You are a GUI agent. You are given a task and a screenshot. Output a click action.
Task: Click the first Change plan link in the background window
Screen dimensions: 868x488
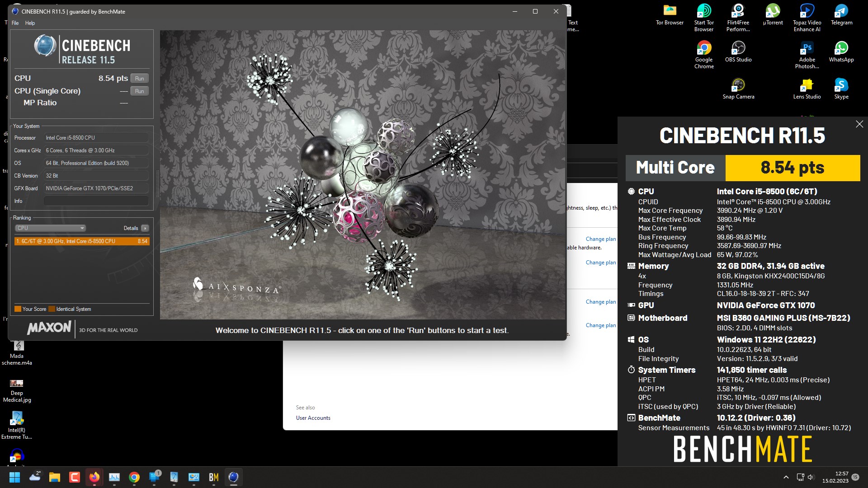[601, 239]
